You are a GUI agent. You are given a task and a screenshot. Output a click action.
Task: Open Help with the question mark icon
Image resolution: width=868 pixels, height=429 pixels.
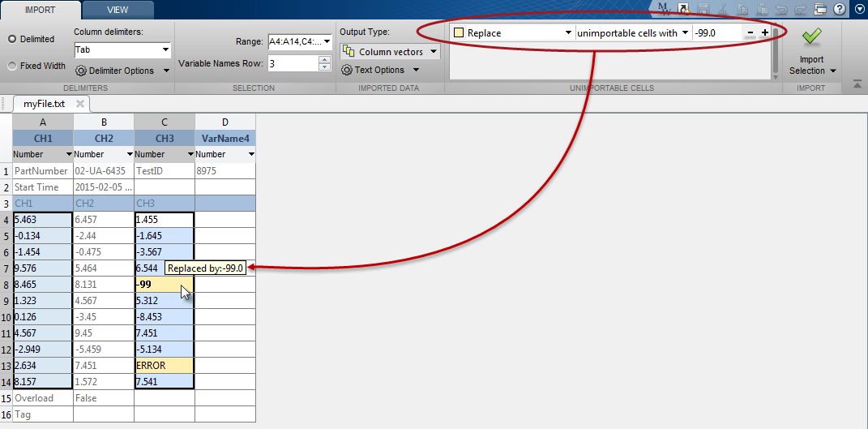point(840,8)
